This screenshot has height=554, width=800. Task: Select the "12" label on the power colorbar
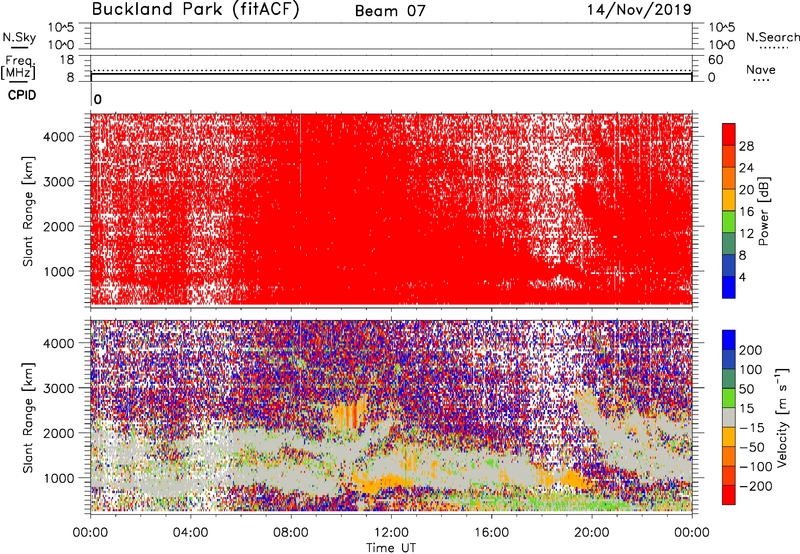(746, 234)
